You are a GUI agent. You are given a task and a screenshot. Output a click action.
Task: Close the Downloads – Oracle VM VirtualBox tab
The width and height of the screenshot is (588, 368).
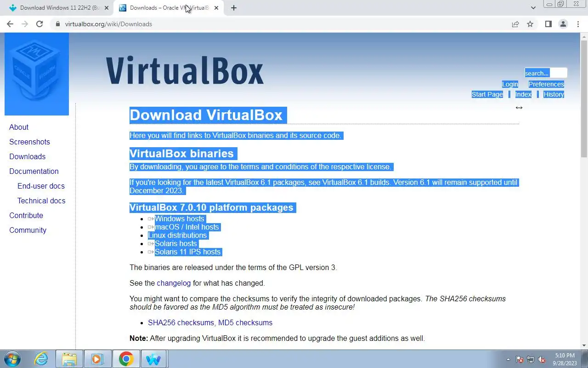[x=216, y=8]
